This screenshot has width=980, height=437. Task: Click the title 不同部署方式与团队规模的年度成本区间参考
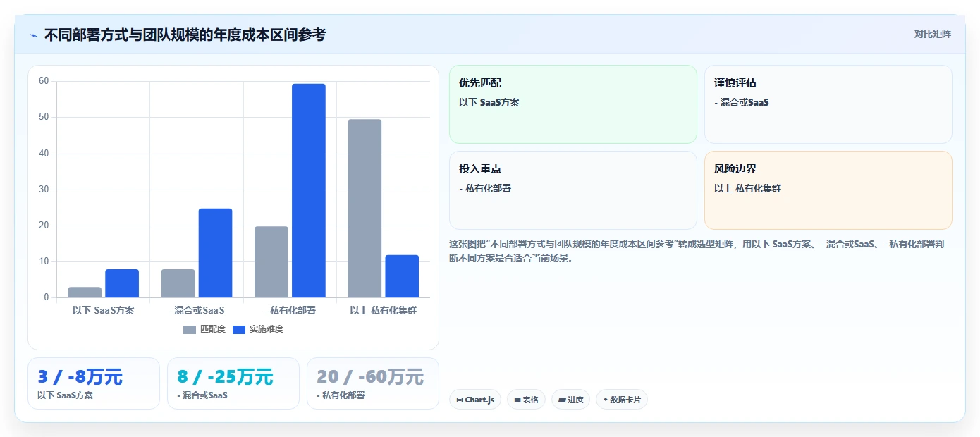[185, 35]
